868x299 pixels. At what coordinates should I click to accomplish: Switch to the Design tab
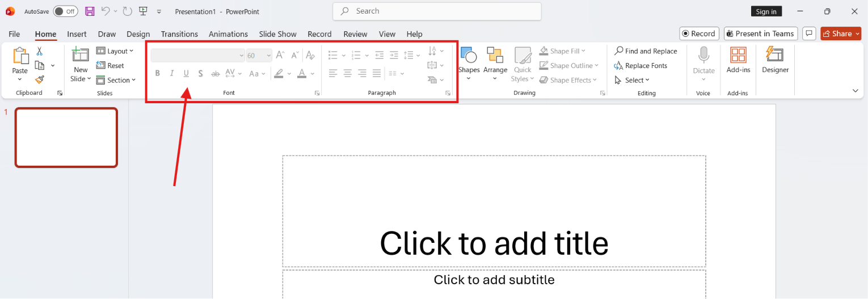click(138, 34)
